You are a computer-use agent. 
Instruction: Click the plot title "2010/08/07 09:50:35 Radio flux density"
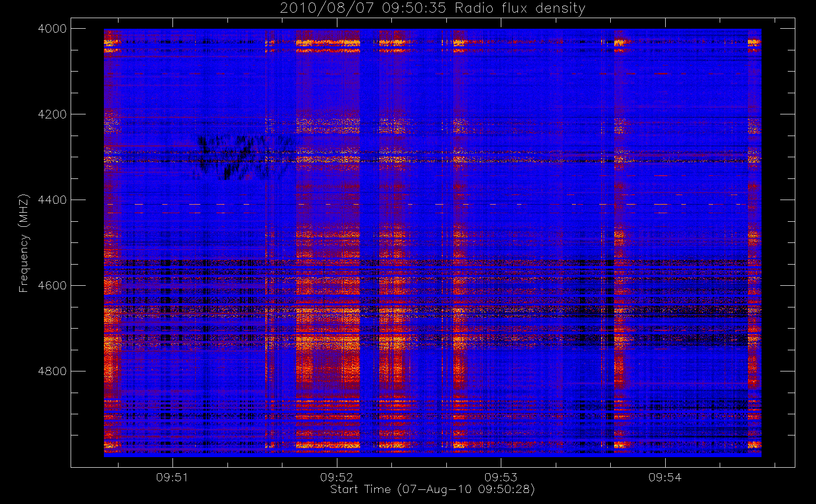click(x=433, y=9)
